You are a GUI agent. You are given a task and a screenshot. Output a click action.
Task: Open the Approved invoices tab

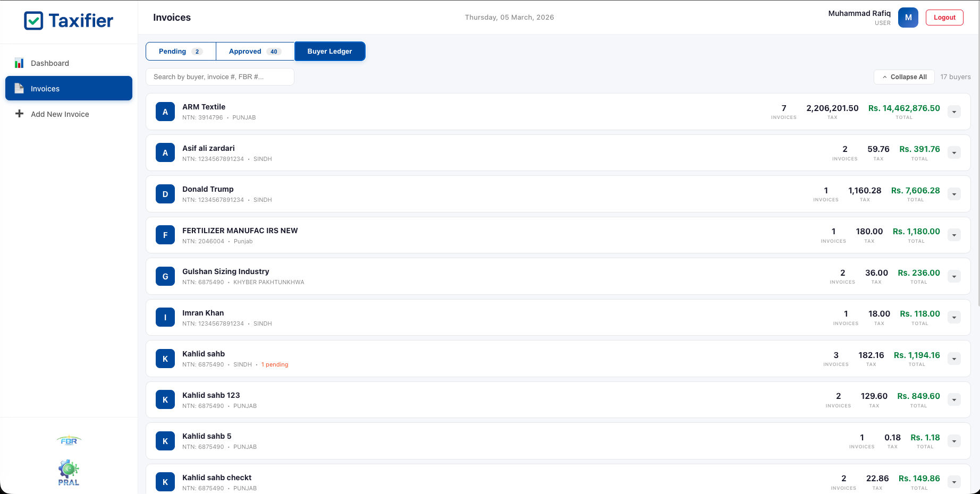click(254, 51)
